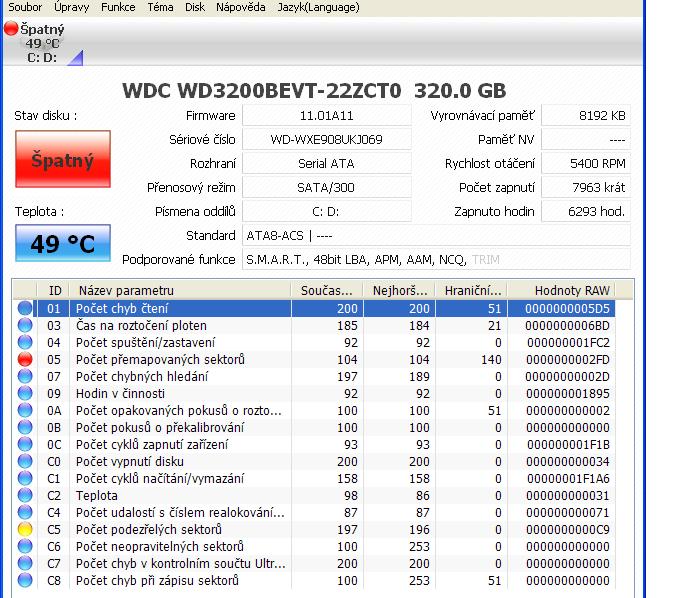Click the red Špatný health status button
Screen dimensions: 683x598
pyautogui.click(x=63, y=159)
